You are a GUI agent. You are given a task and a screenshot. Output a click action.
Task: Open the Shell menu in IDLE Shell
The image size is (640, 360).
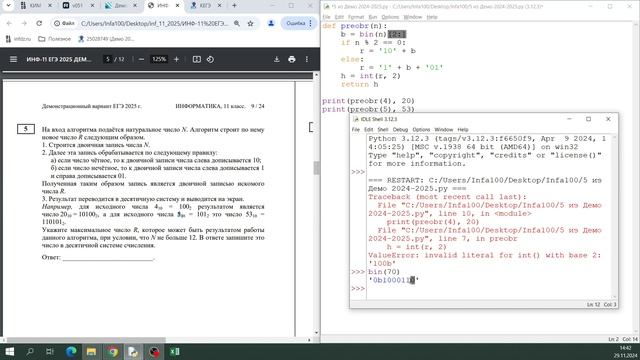click(x=383, y=129)
